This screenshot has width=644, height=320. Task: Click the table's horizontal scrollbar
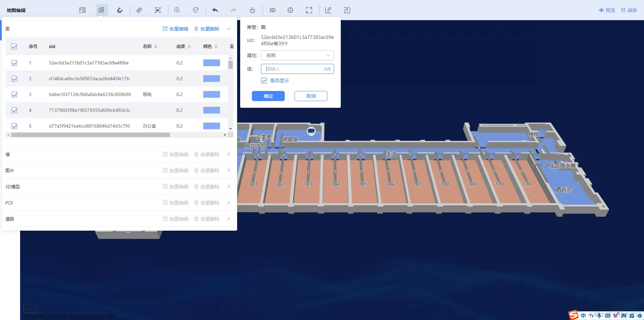click(91, 135)
